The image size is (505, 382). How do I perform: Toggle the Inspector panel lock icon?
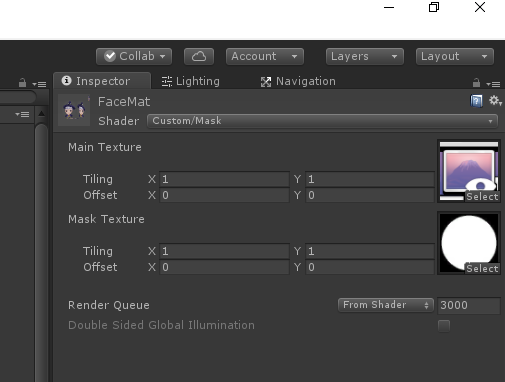(476, 83)
